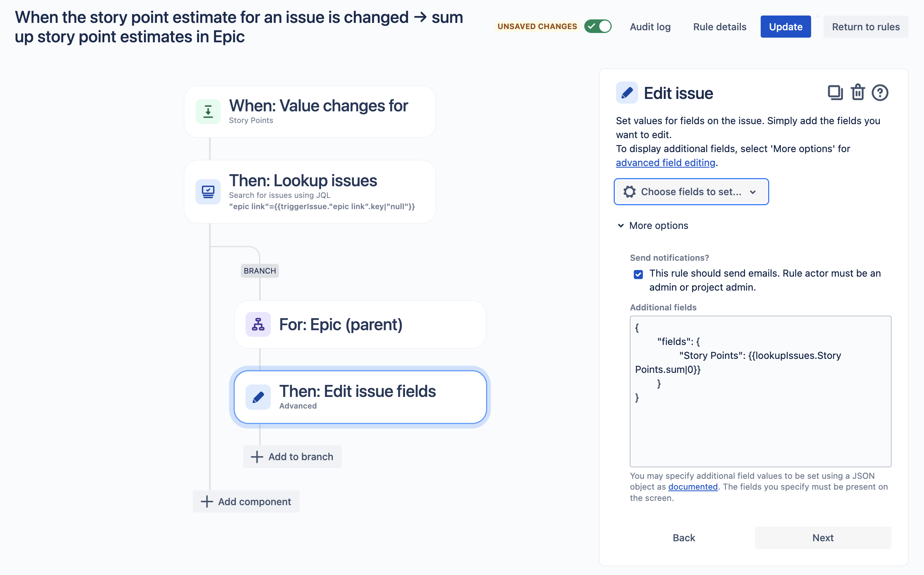Open help via question mark icon

point(880,93)
